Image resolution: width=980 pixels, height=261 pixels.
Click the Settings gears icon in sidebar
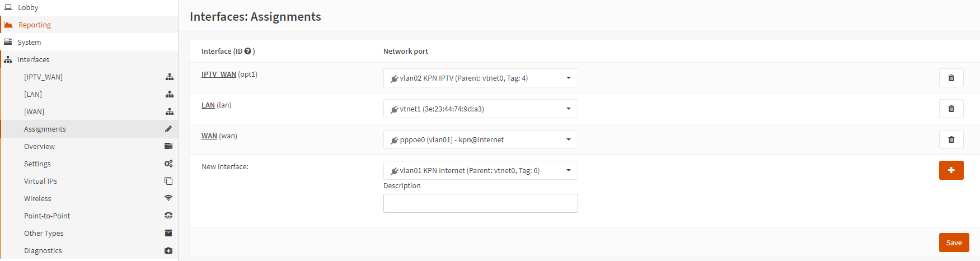tap(168, 164)
